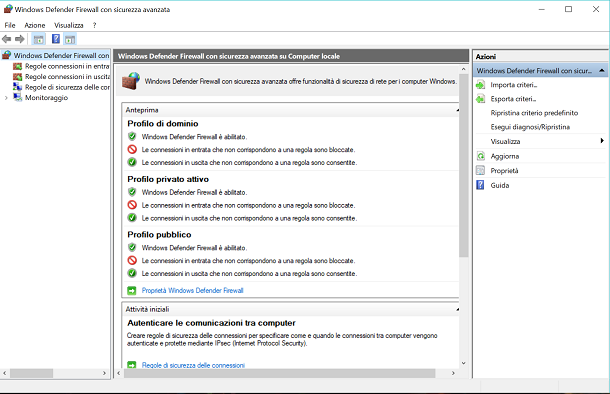610x394 pixels.
Task: Click the Back arrow toolbar icon
Action: pyautogui.click(x=7, y=39)
